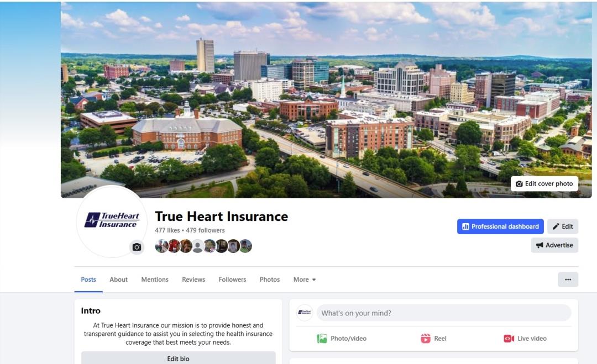Click the "What's on your mind?" field

(x=443, y=313)
